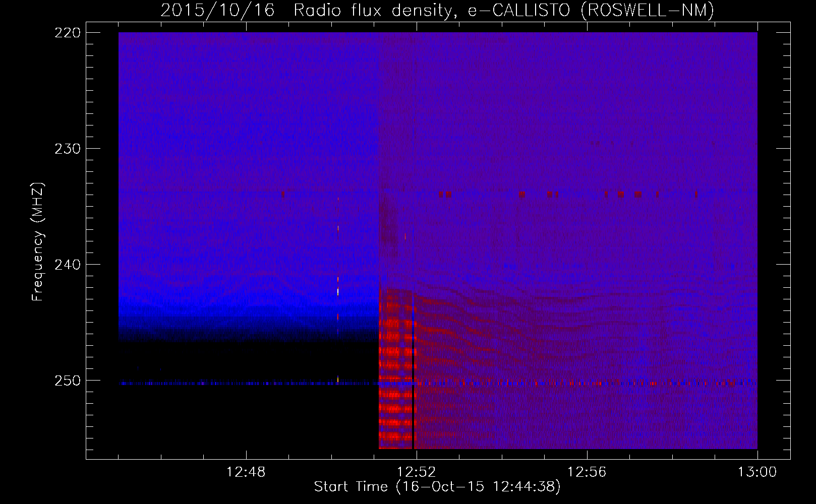Click the 'Start Time (16-Oct-15 12:44:38)' axis label
Image resolution: width=816 pixels, height=504 pixels.
437,487
